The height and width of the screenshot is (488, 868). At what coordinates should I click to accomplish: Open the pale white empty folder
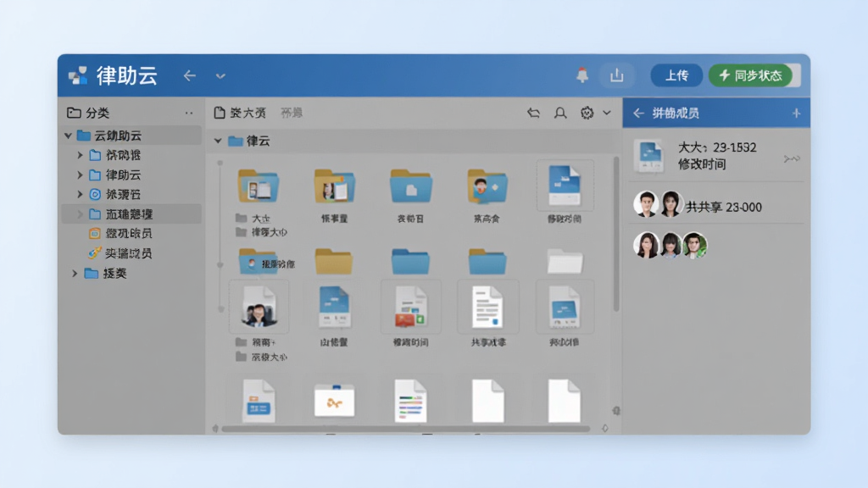[x=565, y=261]
